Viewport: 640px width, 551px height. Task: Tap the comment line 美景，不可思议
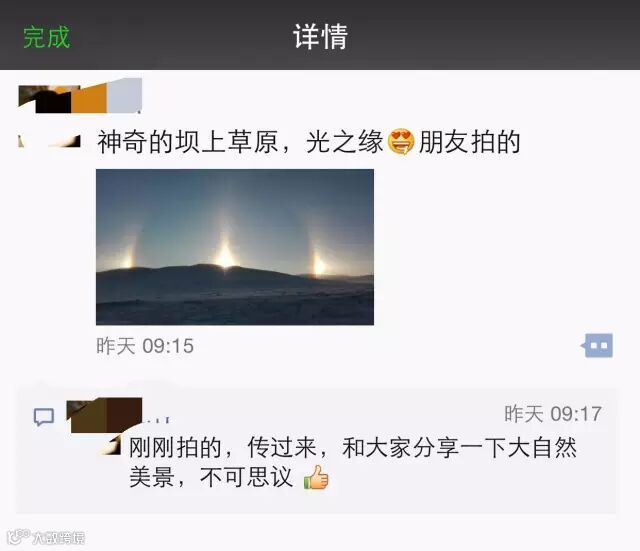pyautogui.click(x=211, y=477)
